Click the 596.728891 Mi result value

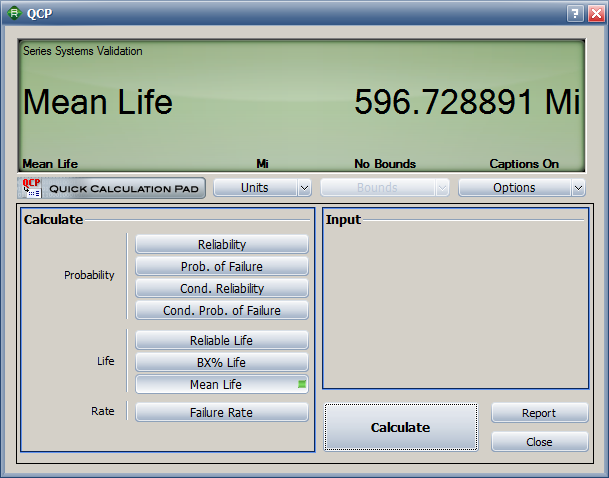pyautogui.click(x=467, y=102)
